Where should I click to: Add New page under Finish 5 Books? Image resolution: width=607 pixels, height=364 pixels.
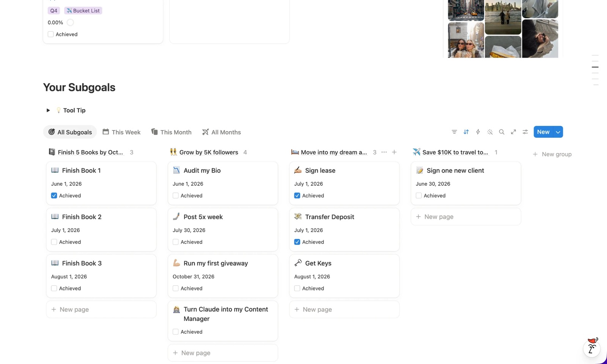(101, 309)
